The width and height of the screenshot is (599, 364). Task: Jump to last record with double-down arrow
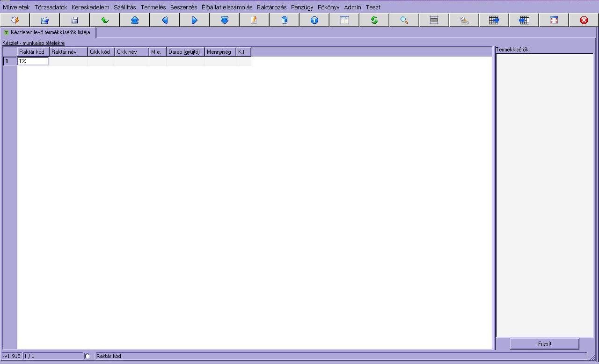pyautogui.click(x=225, y=20)
